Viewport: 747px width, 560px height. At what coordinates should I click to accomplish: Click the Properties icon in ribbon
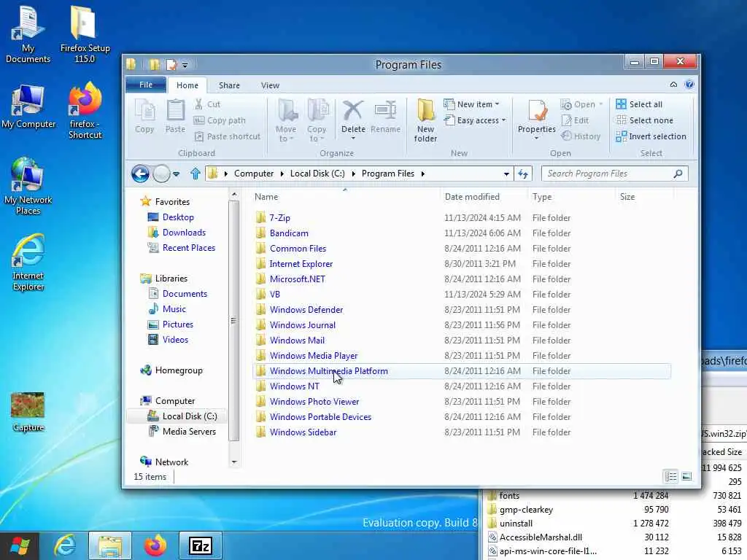point(538,111)
